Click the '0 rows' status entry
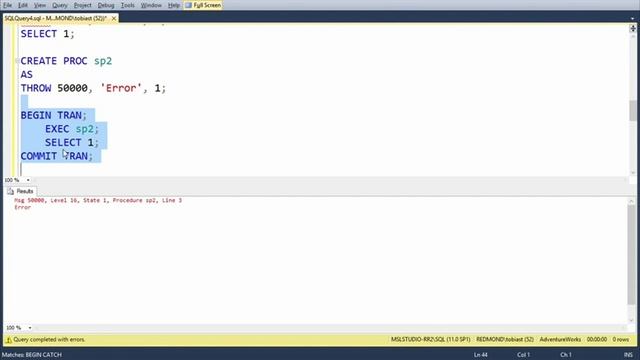640x360 pixels. click(x=620, y=340)
